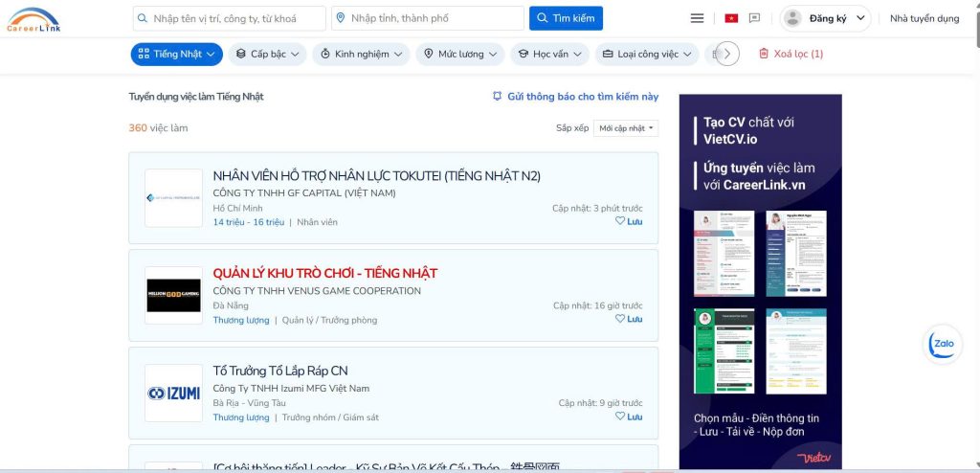
Task: Save the Izumi assembly team leader job
Action: click(629, 417)
